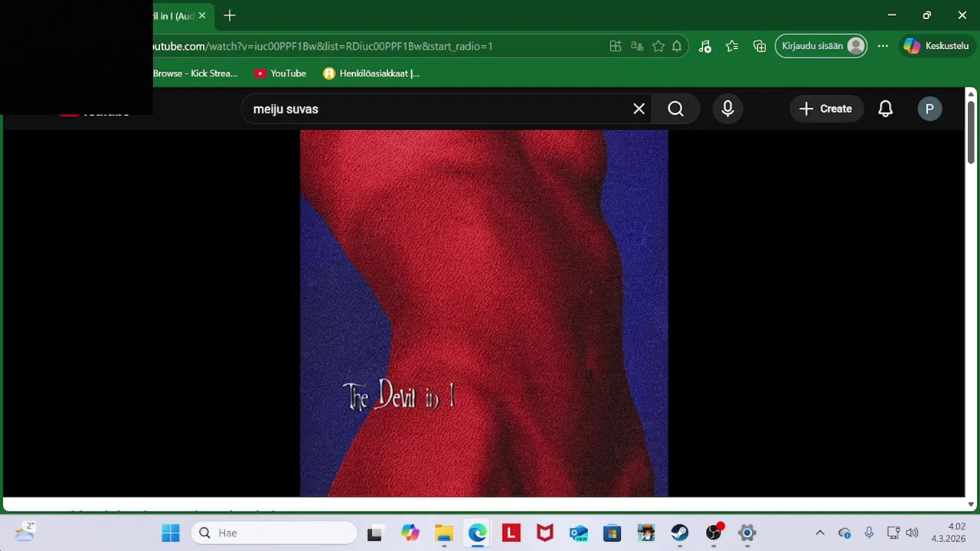Click the Create button on YouTube
The image size is (980, 551).
825,109
